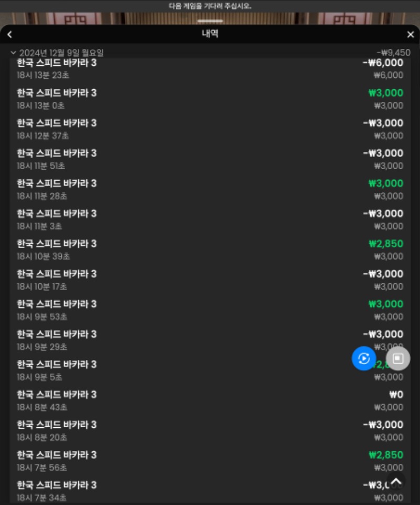Tap the drag handle above the panel
The width and height of the screenshot is (420, 505).
(x=210, y=21)
